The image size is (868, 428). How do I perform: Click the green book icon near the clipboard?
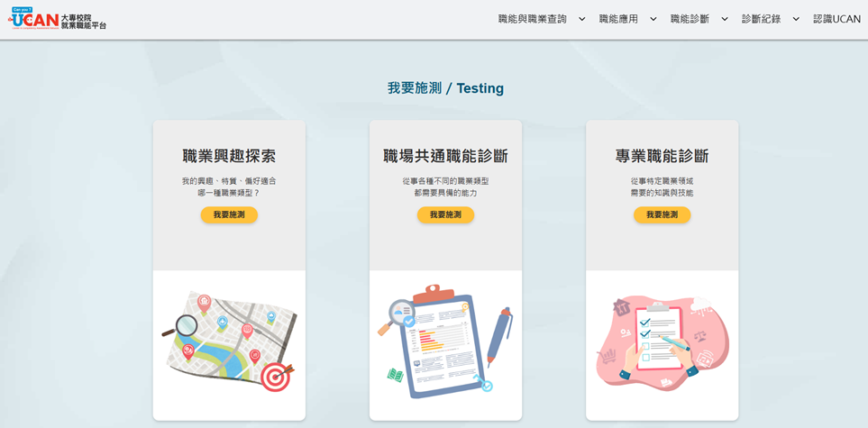click(395, 375)
